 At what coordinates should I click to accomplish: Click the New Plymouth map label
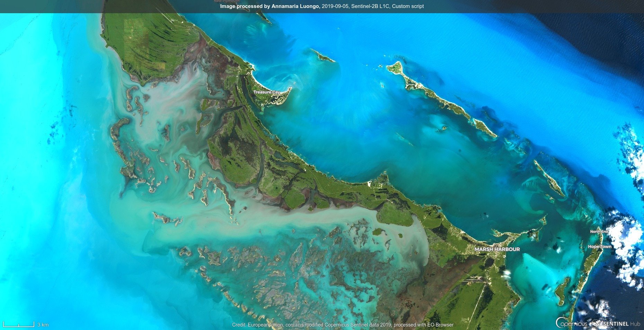(x=227, y=1)
